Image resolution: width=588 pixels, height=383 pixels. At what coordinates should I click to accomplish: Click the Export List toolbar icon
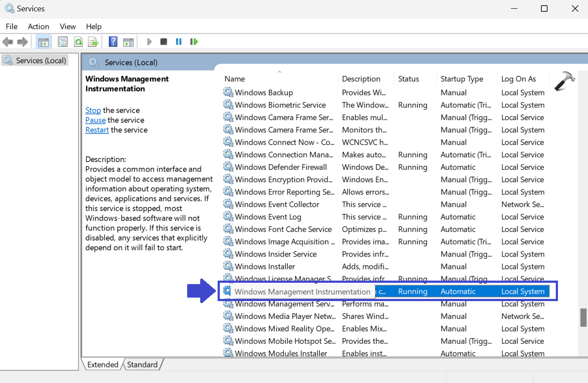(93, 42)
